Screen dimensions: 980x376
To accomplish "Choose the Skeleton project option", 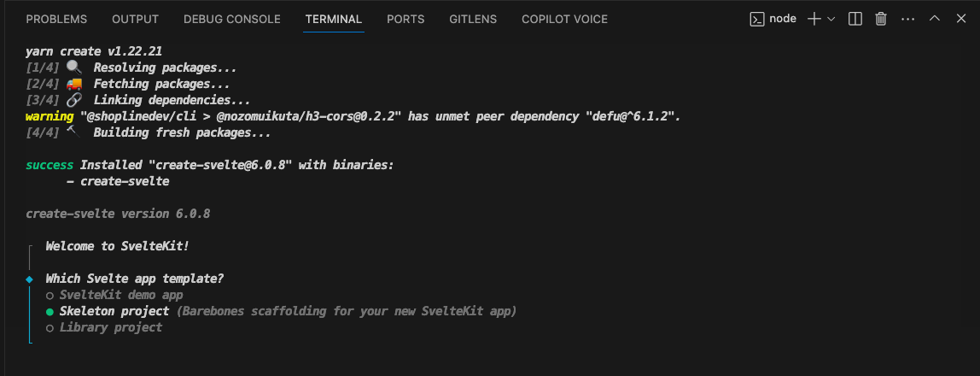I will [108, 311].
